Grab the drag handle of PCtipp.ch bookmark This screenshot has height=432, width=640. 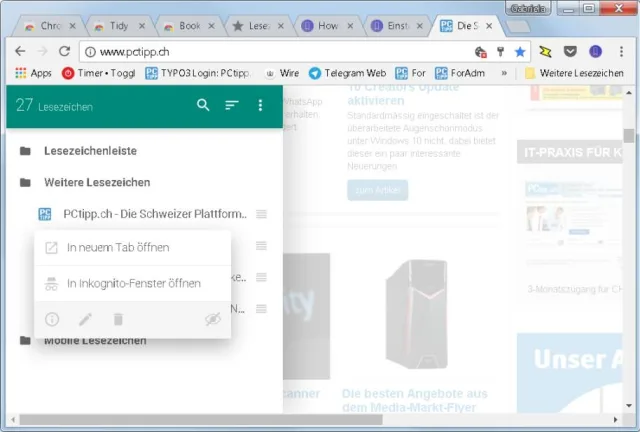click(261, 214)
